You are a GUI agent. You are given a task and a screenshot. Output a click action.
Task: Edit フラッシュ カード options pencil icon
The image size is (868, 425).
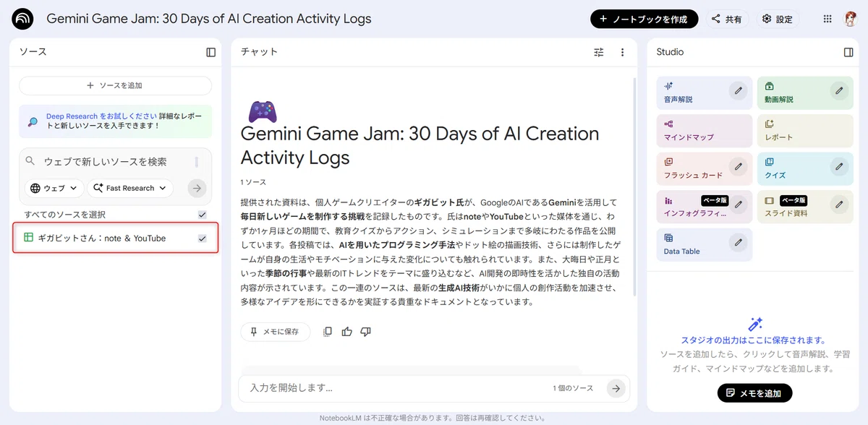[x=738, y=166]
